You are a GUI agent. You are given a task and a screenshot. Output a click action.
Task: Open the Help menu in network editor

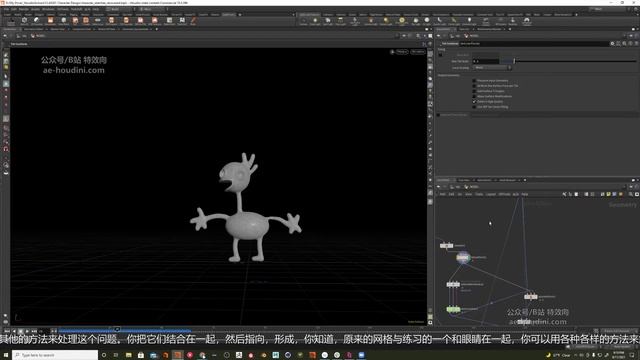tap(525, 194)
